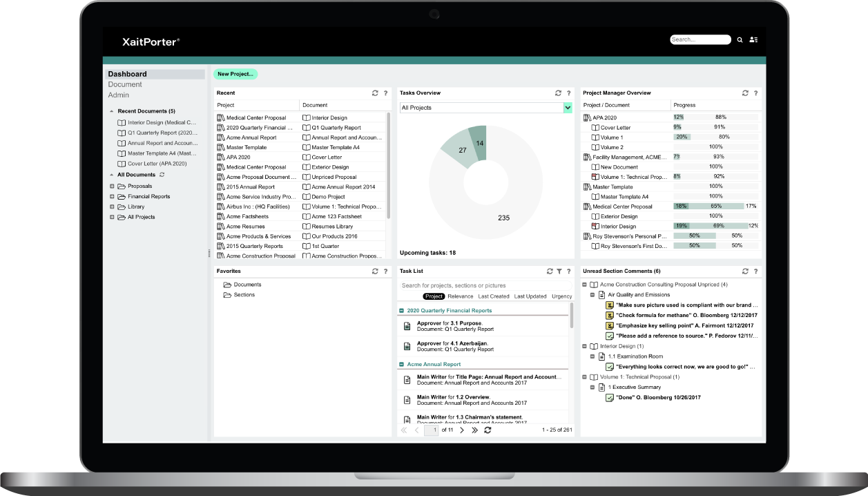This screenshot has height=496, width=868.
Task: Sort Task List by Urgency
Action: point(562,296)
